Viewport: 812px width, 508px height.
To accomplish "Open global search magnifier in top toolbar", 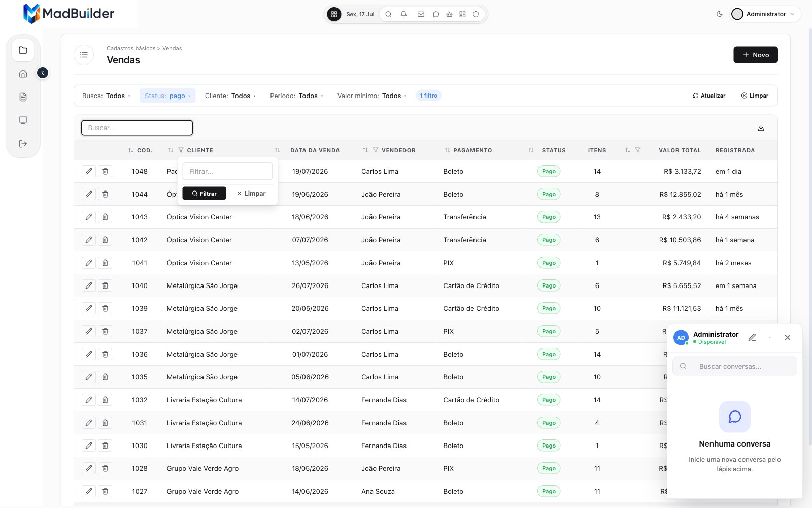I will [x=388, y=14].
